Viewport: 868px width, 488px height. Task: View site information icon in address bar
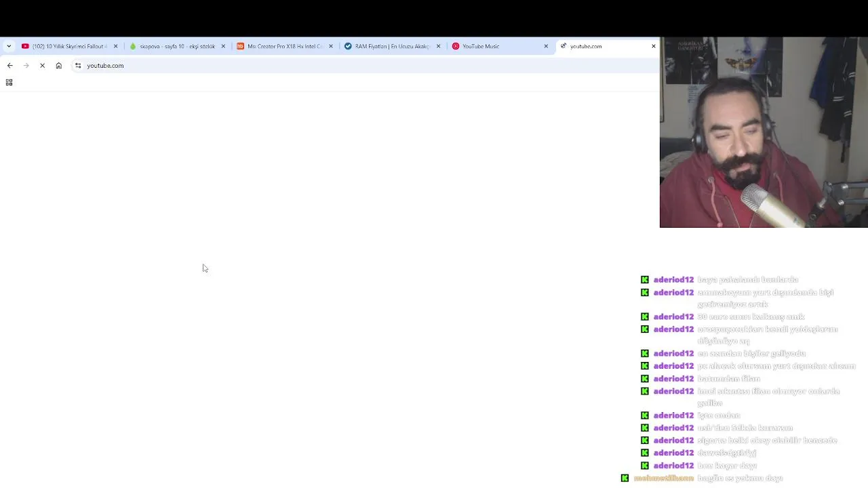tap(78, 66)
